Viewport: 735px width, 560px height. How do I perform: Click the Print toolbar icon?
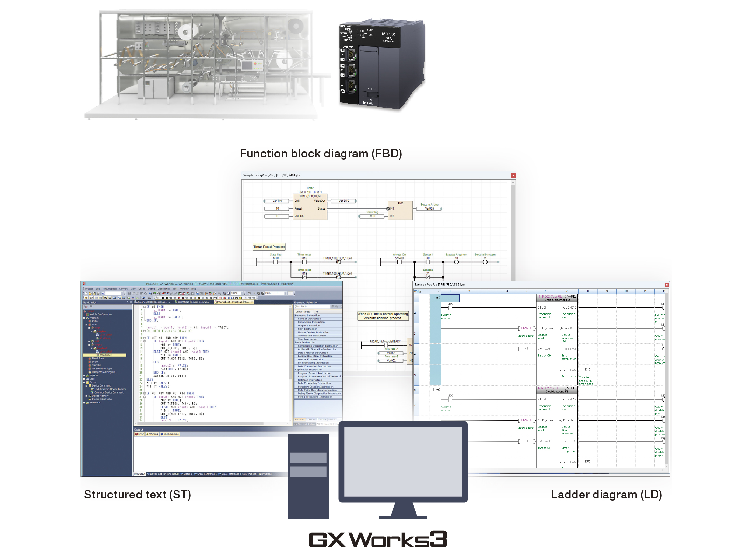[98, 293]
